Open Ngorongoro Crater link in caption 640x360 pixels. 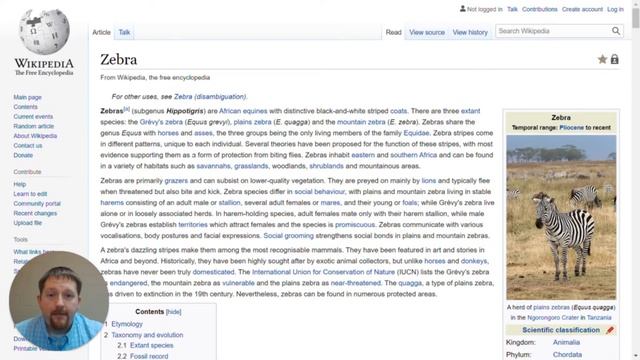[553, 318]
